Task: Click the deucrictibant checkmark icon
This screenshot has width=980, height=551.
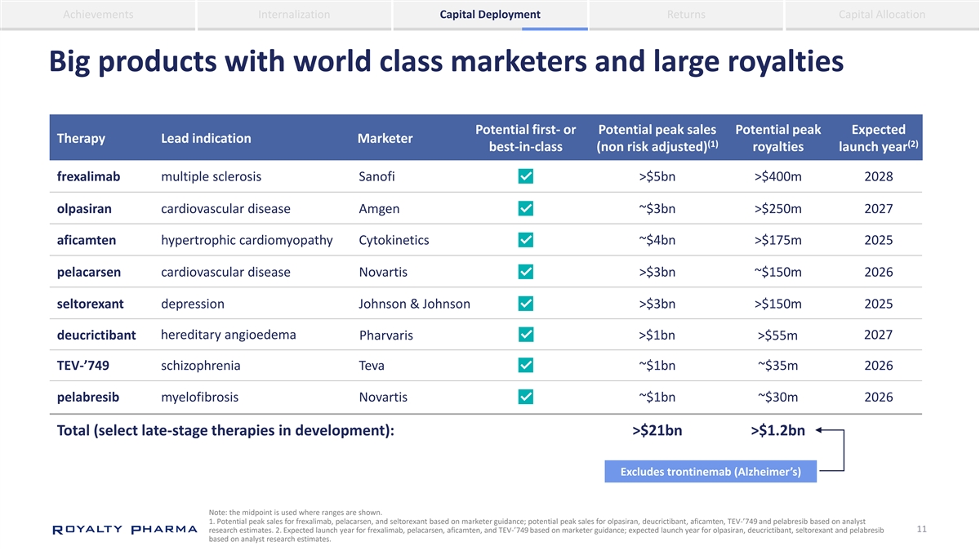Action: click(x=527, y=335)
